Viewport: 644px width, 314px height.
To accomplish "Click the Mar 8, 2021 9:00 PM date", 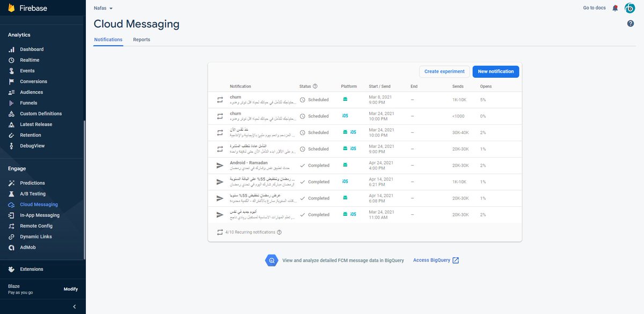I will [x=380, y=100].
